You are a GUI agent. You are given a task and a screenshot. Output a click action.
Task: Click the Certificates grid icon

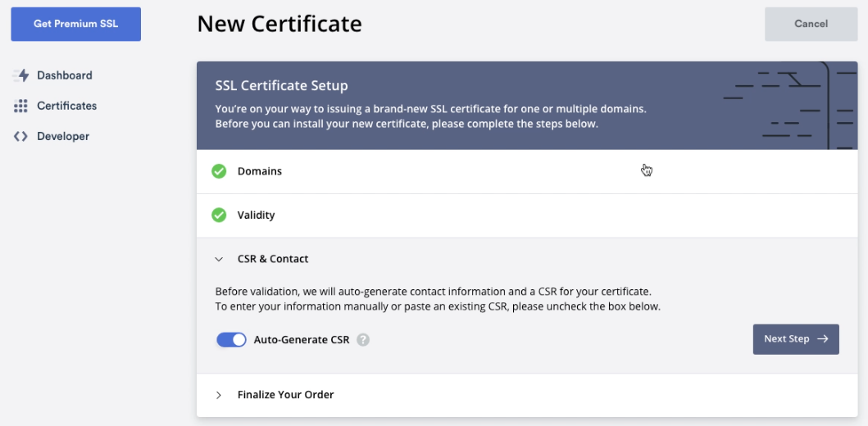pos(20,106)
